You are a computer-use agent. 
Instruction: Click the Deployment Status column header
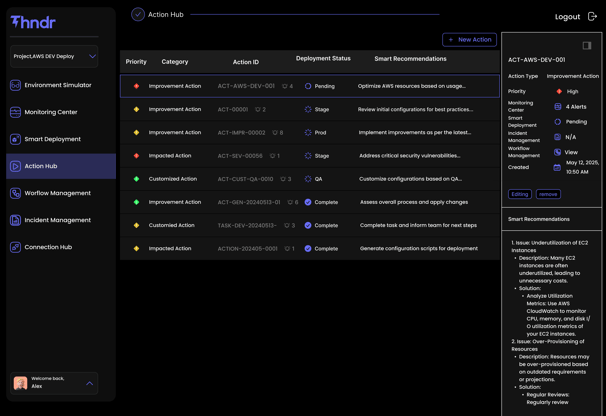coord(323,58)
